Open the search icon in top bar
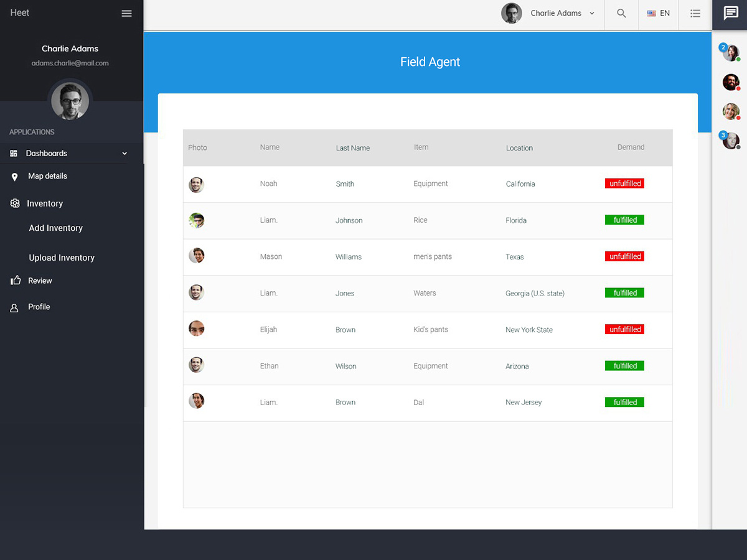747x560 pixels. point(621,13)
